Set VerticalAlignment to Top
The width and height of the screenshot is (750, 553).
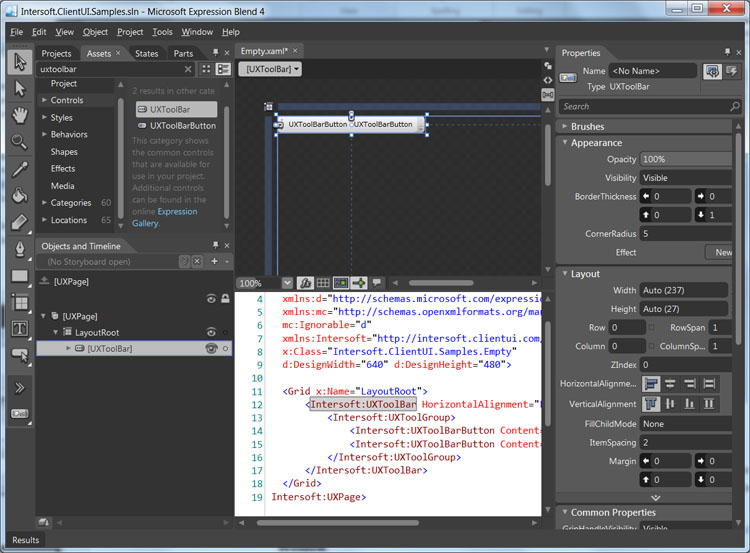651,404
